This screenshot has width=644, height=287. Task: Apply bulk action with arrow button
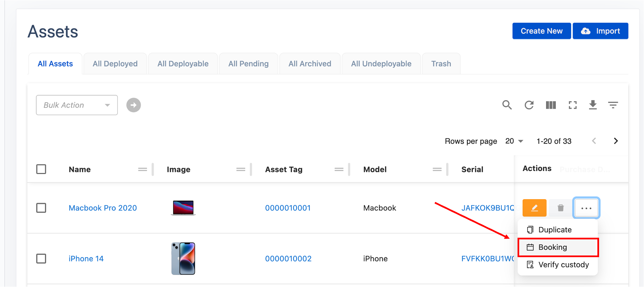[133, 105]
